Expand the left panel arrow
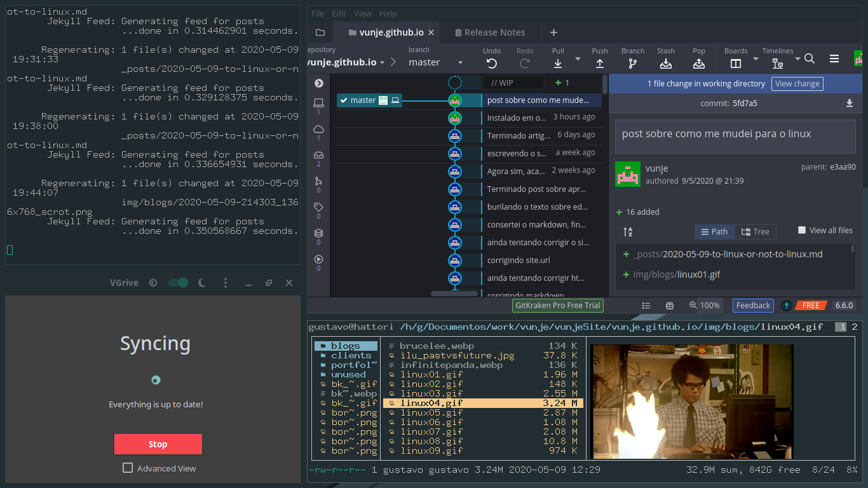The image size is (868, 488). click(x=319, y=83)
